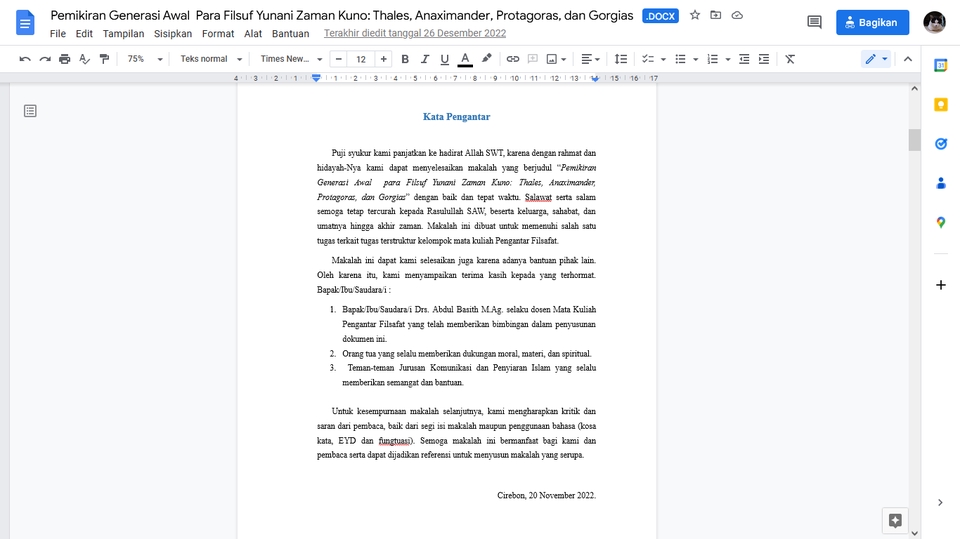Image resolution: width=960 pixels, height=539 pixels.
Task: Open the Alat menu
Action: tap(253, 34)
